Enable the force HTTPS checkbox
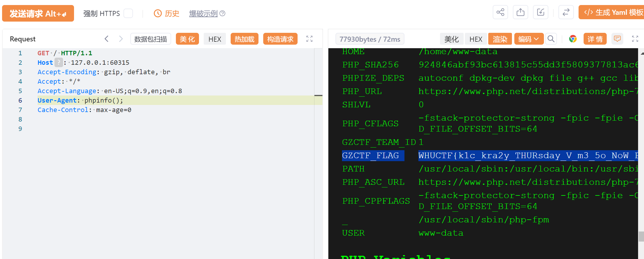Screen dimensions: 644x259 pyautogui.click(x=128, y=14)
